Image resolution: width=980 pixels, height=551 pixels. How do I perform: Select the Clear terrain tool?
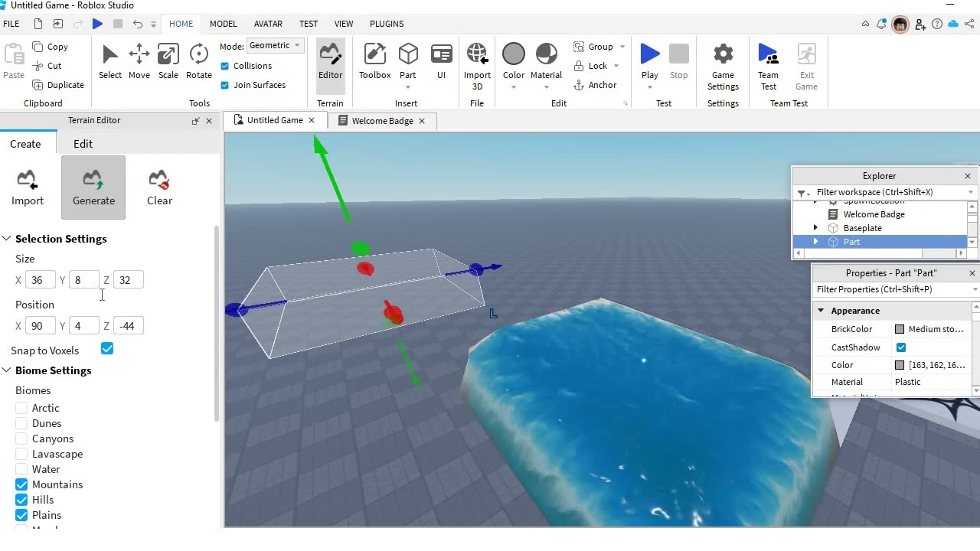point(159,187)
